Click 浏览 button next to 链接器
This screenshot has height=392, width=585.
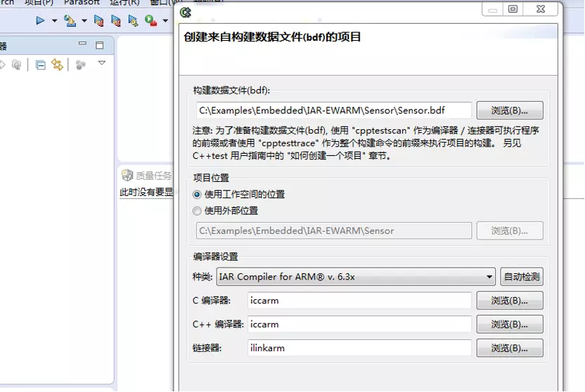point(510,348)
